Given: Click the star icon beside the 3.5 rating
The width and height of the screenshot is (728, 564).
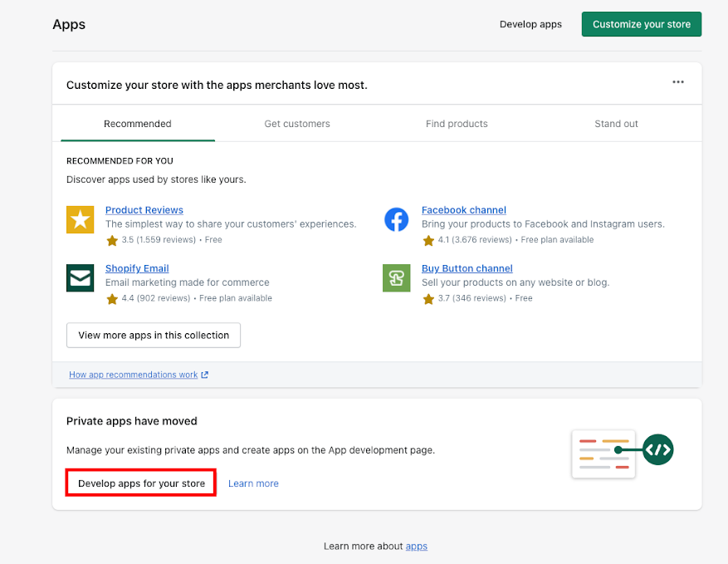Looking at the screenshot, I should 110,239.
